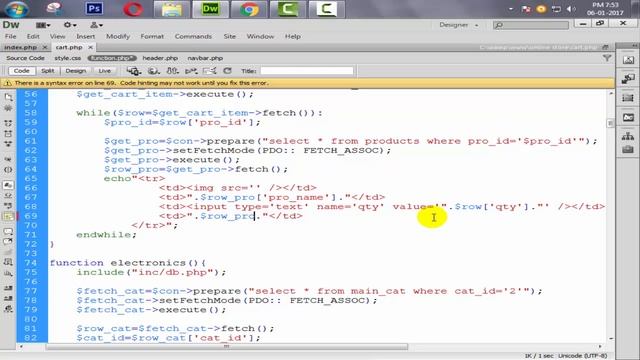The height and width of the screenshot is (360, 640).
Task: Switch to the index.php document tab
Action: pyautogui.click(x=20, y=47)
